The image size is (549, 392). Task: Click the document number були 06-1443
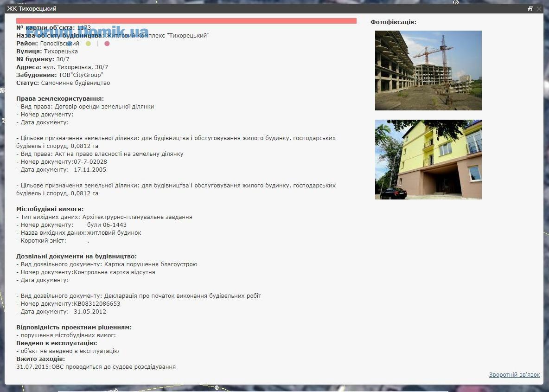(x=107, y=225)
